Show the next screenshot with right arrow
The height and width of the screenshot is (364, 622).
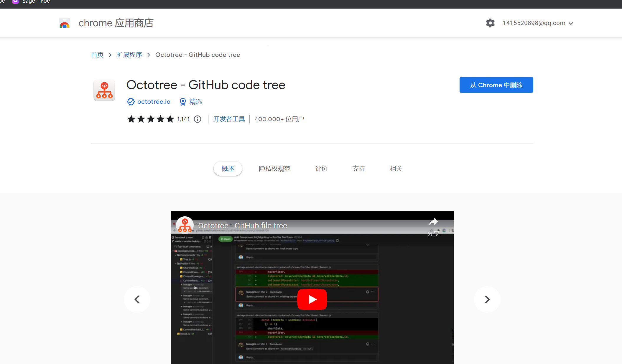(x=487, y=299)
